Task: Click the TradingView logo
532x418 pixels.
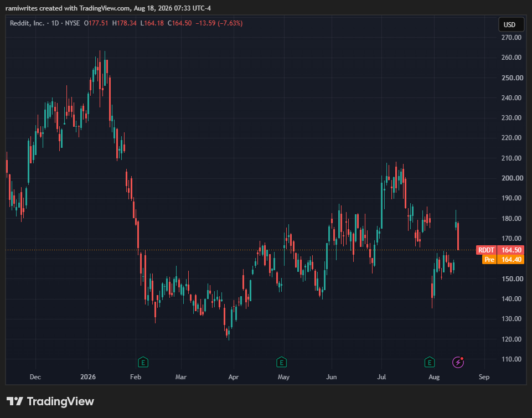Action: click(50, 401)
